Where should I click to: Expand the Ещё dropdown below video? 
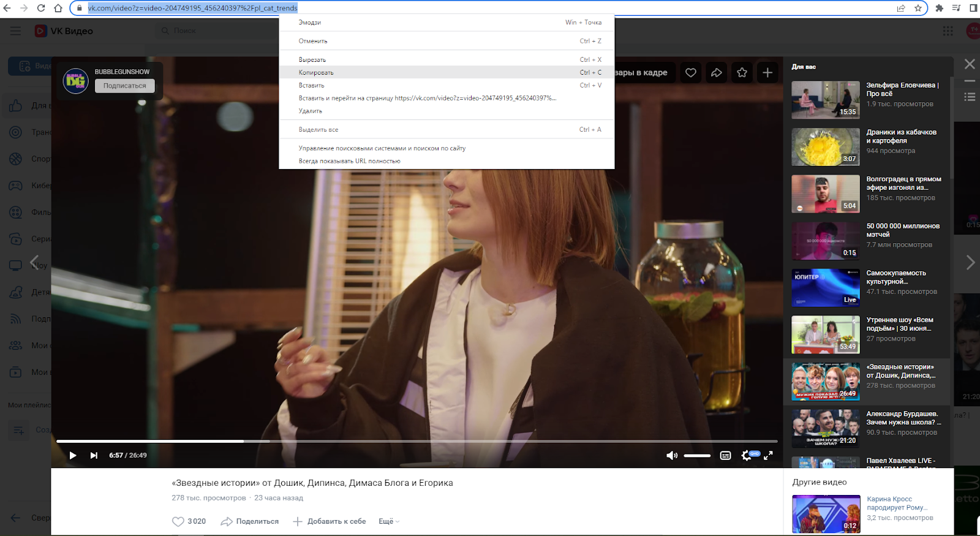(389, 521)
